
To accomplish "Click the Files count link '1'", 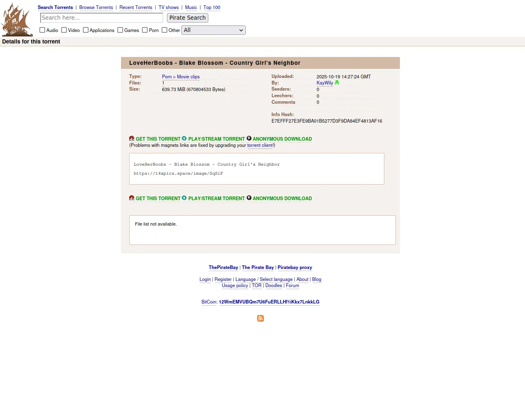I will (163, 83).
